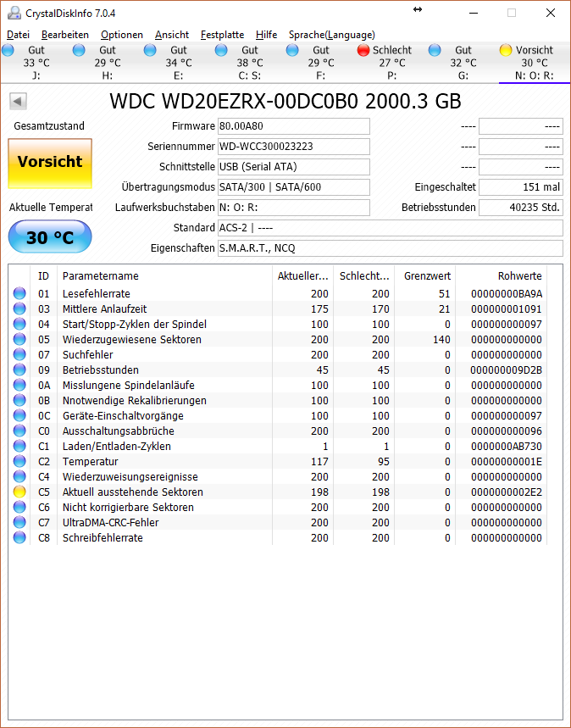Click status orb for UltraDMA-CRC-Fehler
This screenshot has width=571, height=728.
pos(19,522)
